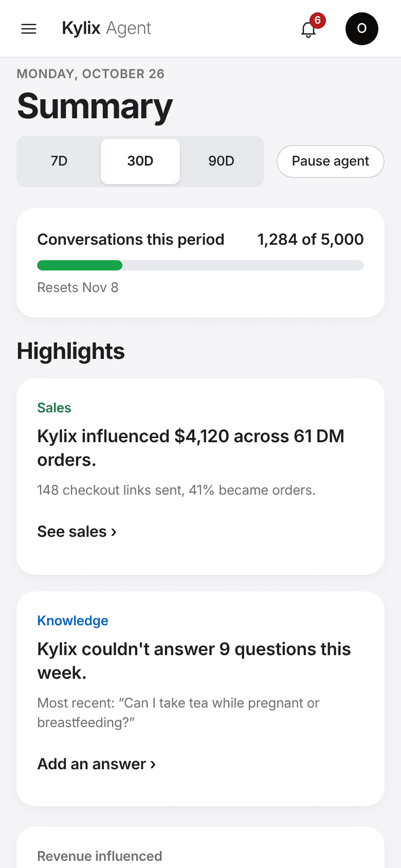The height and width of the screenshot is (868, 401).
Task: Open the profile avatar labeled O
Action: [362, 29]
